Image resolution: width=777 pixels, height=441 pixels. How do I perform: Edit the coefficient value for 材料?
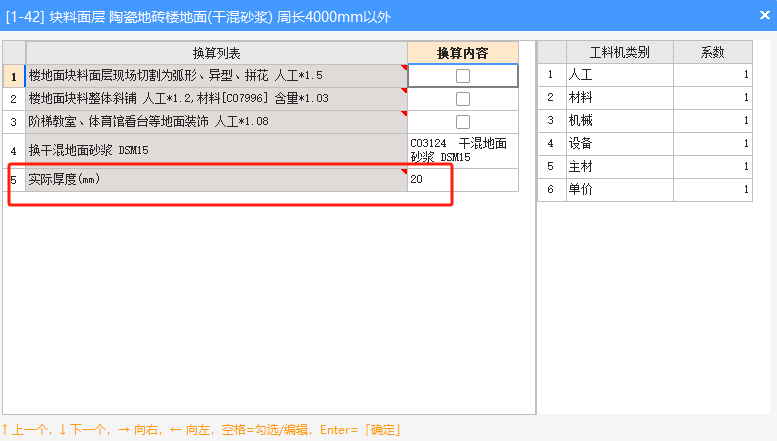tap(713, 98)
